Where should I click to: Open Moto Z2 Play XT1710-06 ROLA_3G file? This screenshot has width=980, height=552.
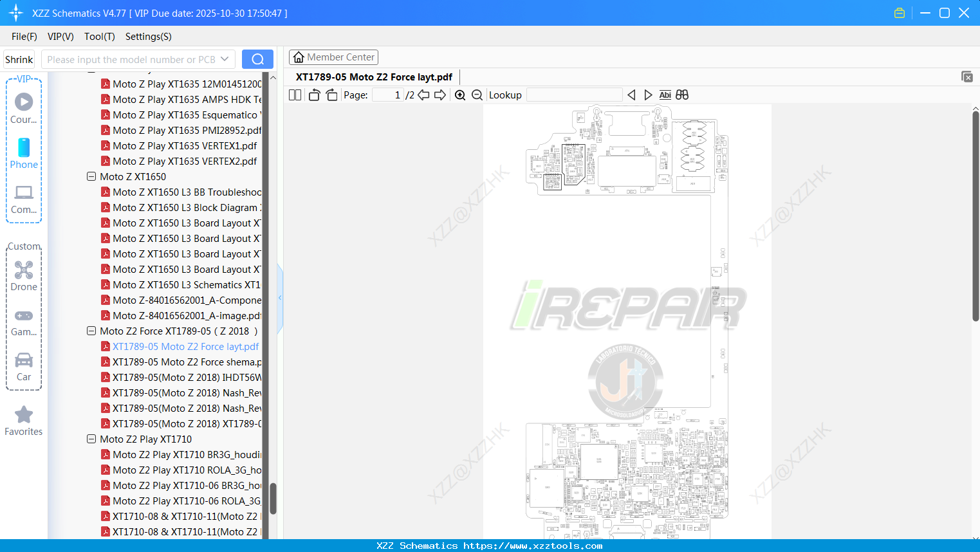click(x=187, y=501)
